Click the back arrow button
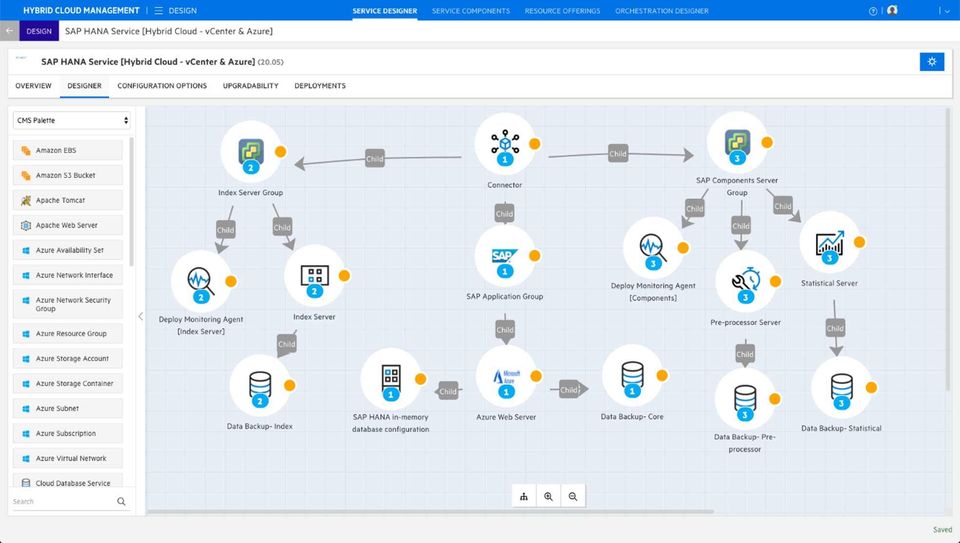 pos(9,31)
